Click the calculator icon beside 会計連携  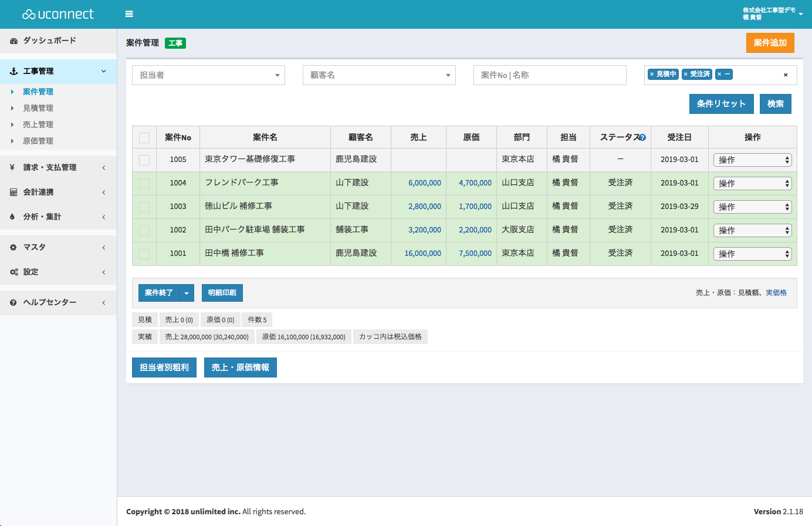(x=13, y=192)
